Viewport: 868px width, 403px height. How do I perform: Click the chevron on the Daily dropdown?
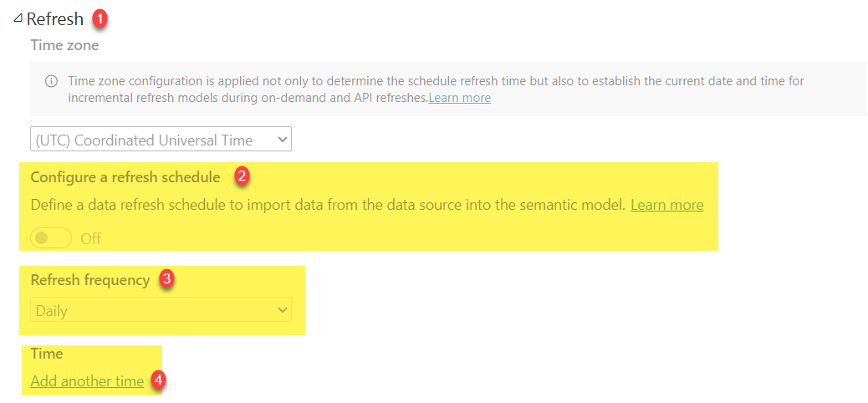click(x=283, y=309)
